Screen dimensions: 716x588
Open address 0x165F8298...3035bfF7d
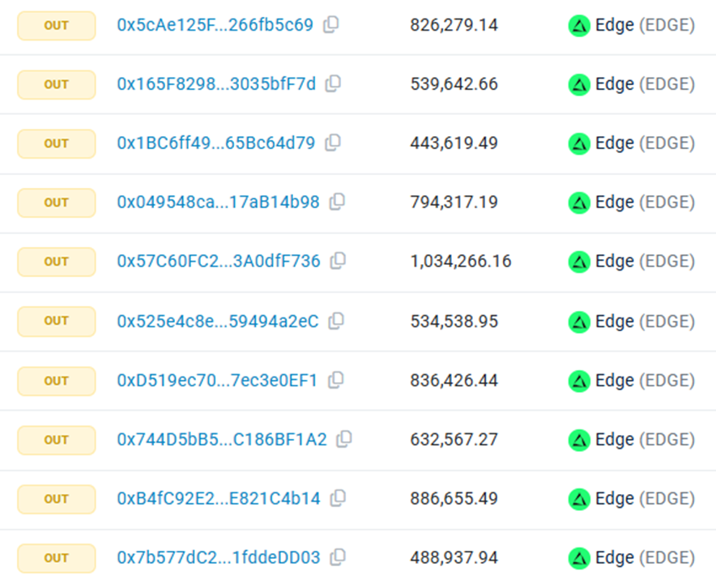pyautogui.click(x=216, y=84)
